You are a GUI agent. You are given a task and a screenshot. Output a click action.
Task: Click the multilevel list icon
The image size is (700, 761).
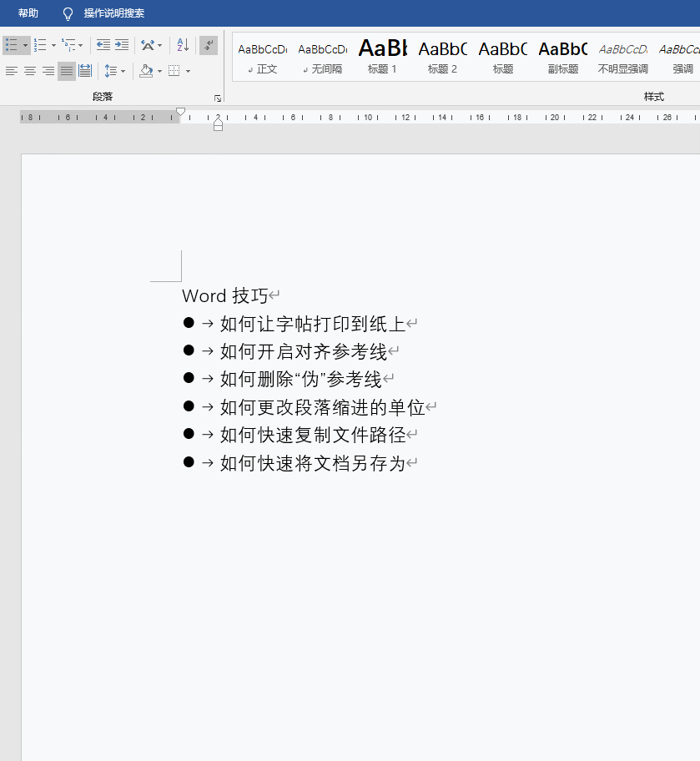[x=67, y=45]
